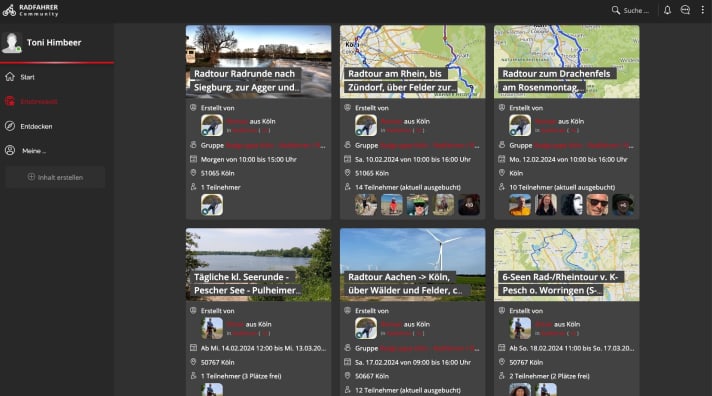Viewport: 712px width, 396px height.
Task: Open group link on Drachenfels card
Action: pos(584,146)
